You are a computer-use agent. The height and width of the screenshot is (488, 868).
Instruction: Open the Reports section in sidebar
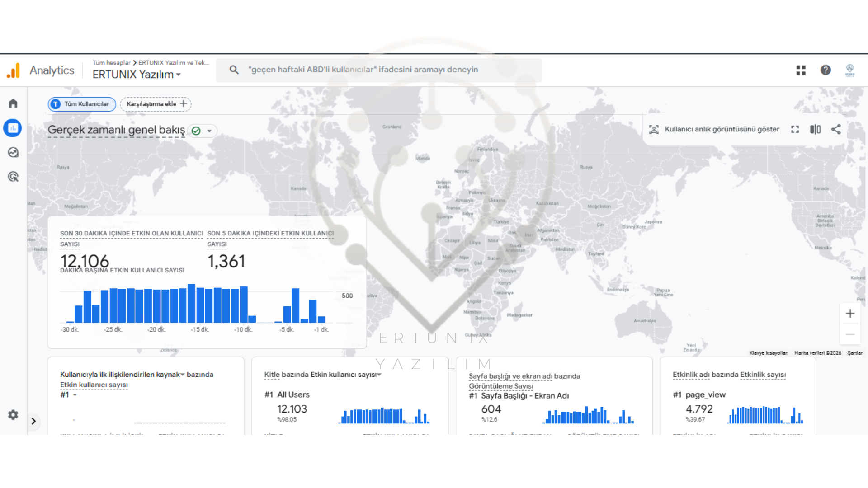point(13,128)
